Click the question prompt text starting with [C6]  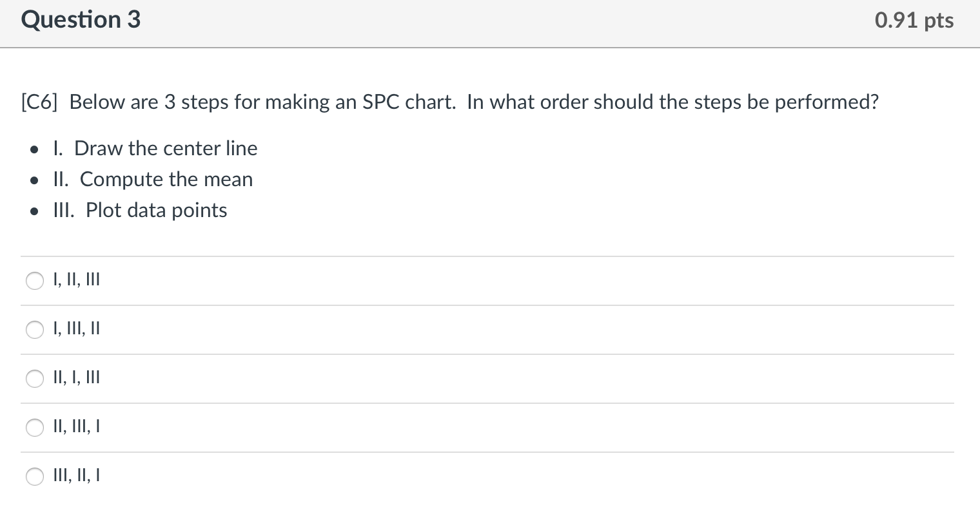(449, 102)
